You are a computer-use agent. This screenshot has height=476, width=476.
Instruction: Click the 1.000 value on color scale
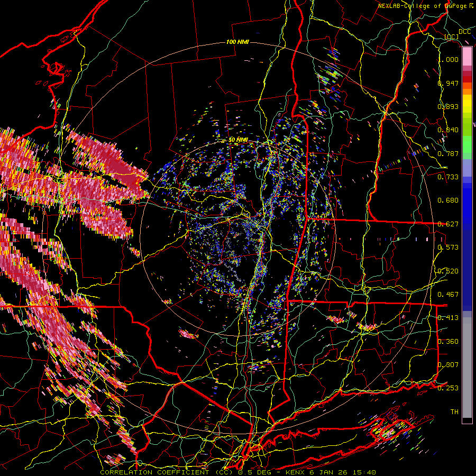point(448,59)
